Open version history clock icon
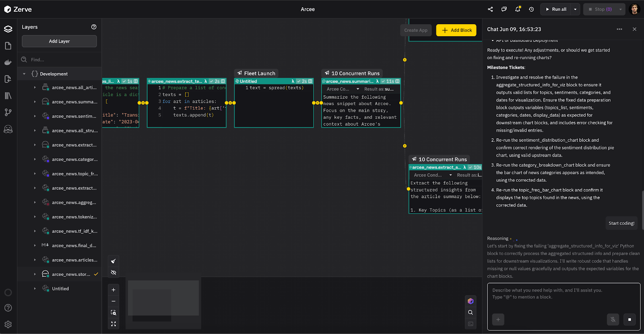Screen dimensions: 644x334 click(x=531, y=9)
